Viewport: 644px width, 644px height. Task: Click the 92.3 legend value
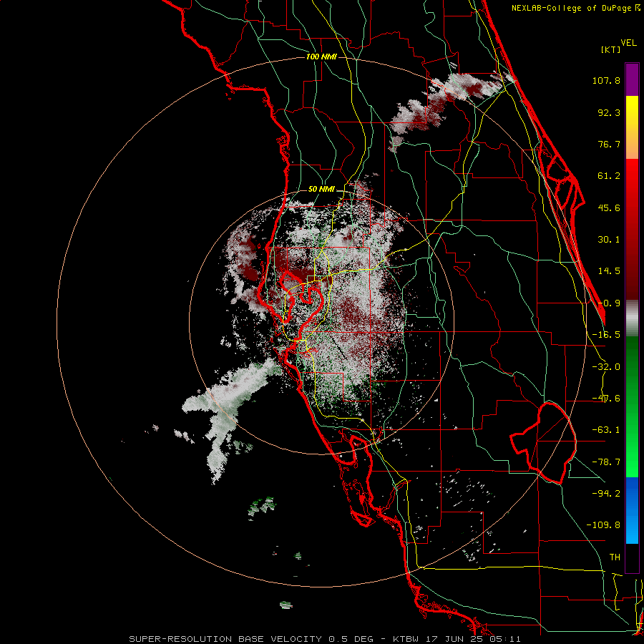(x=609, y=112)
